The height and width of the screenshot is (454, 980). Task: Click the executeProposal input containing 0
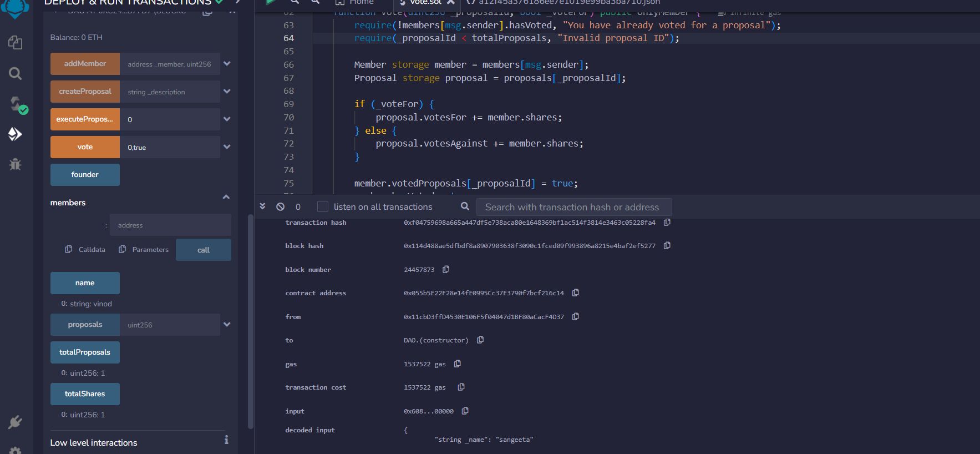click(x=170, y=119)
